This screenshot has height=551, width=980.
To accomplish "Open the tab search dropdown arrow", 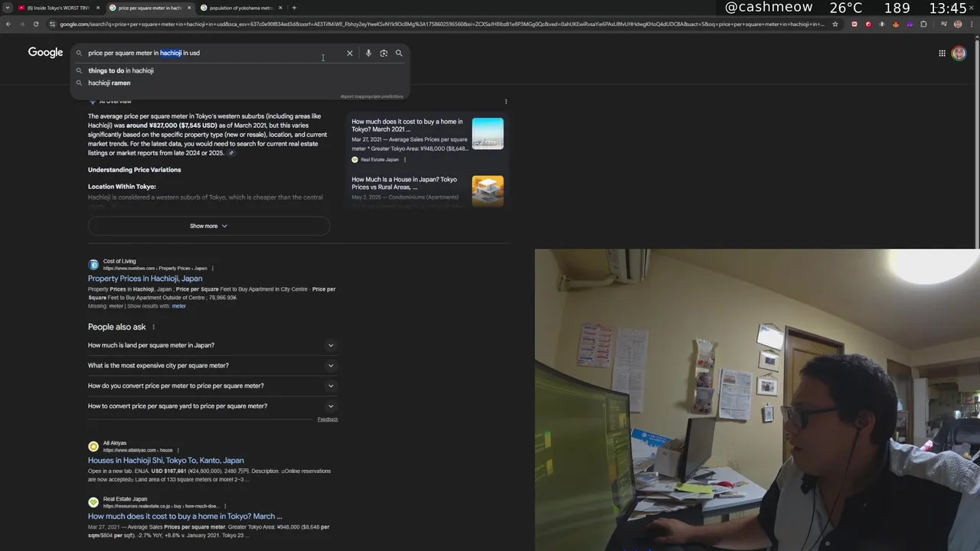I will pyautogui.click(x=8, y=8).
